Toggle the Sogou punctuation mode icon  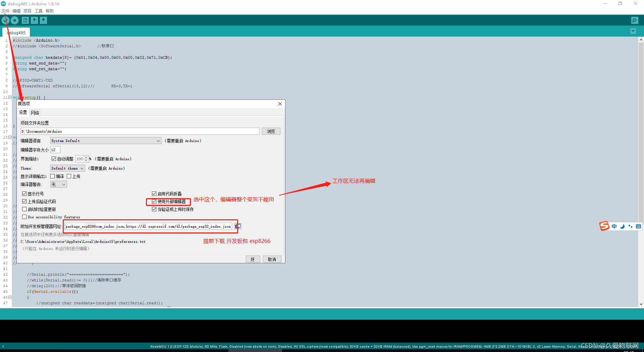pyautogui.click(x=630, y=226)
